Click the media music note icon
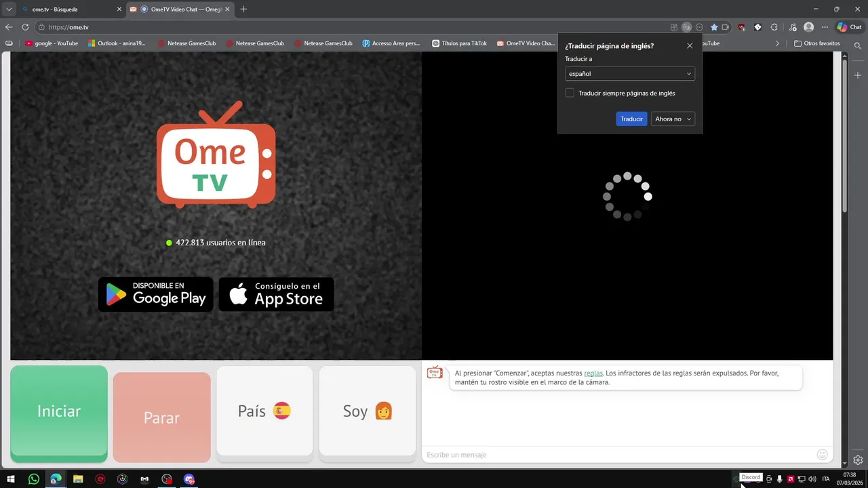The height and width of the screenshot is (488, 868). coord(793,27)
